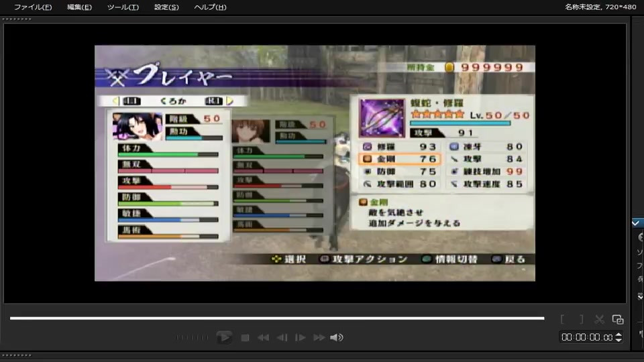Click the 名称未設定, 720*480 project title
This screenshot has width=644, height=362.
(600, 7)
